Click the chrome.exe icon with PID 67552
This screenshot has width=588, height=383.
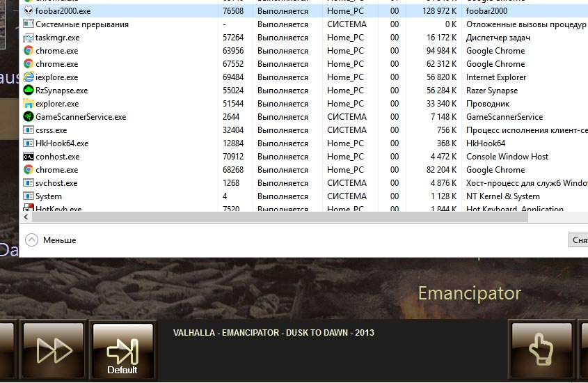[29, 64]
